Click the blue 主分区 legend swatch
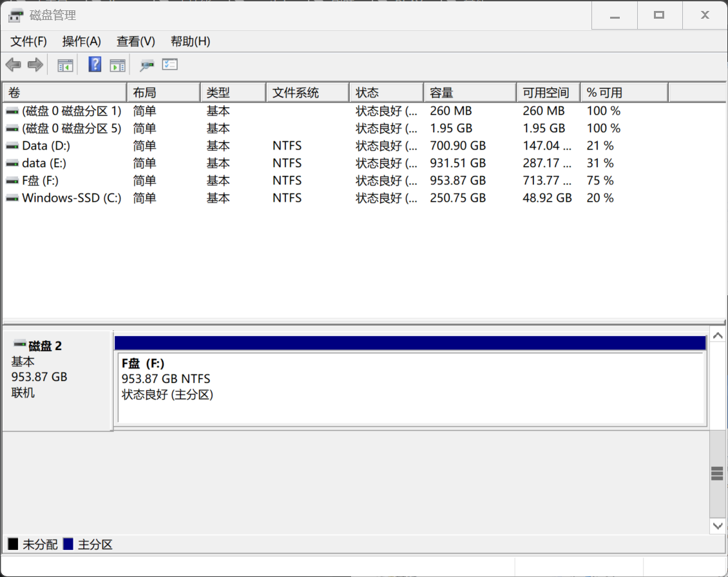 pos(69,545)
